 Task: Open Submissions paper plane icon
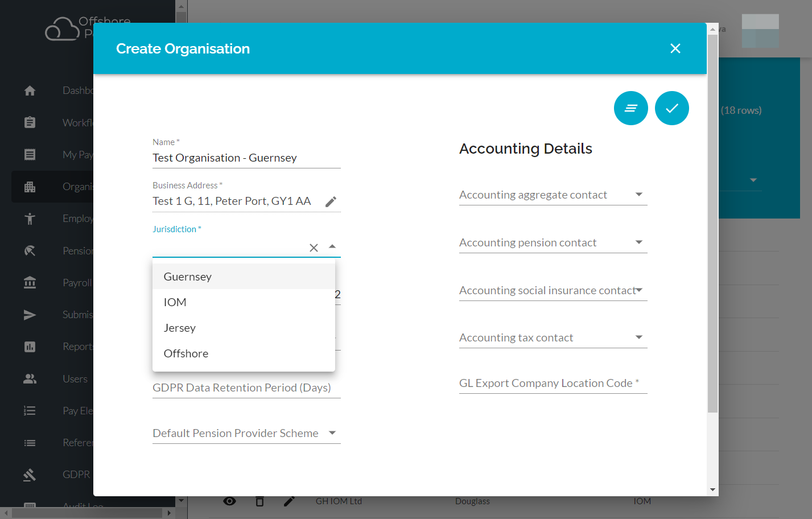(x=30, y=315)
